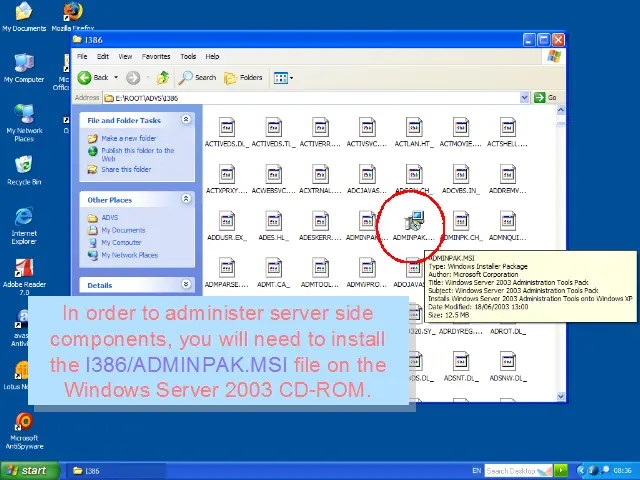Select the ADDUSR.EX_ file icon
Screen dimensions: 640x480
tap(226, 224)
